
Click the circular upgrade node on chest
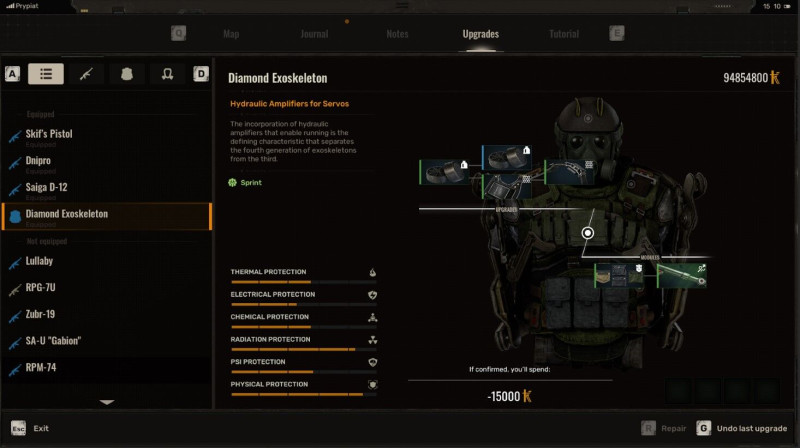(588, 233)
